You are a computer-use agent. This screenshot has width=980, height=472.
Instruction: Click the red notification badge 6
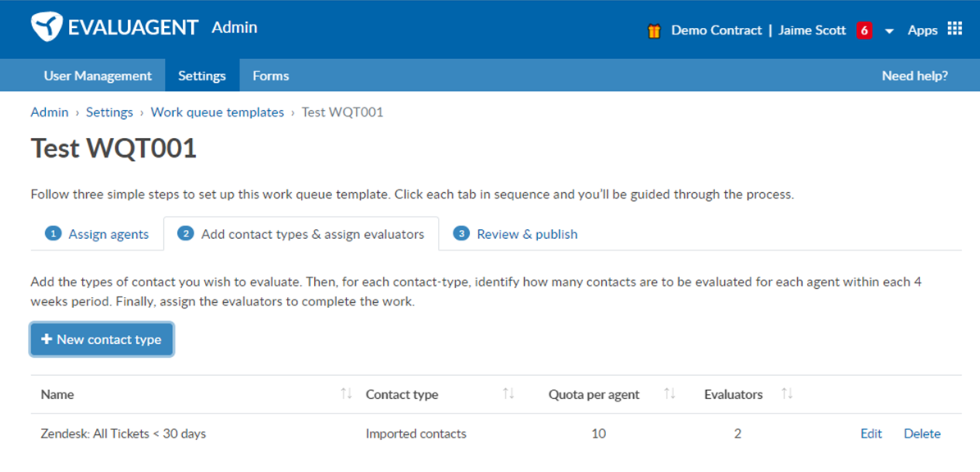pos(864,30)
